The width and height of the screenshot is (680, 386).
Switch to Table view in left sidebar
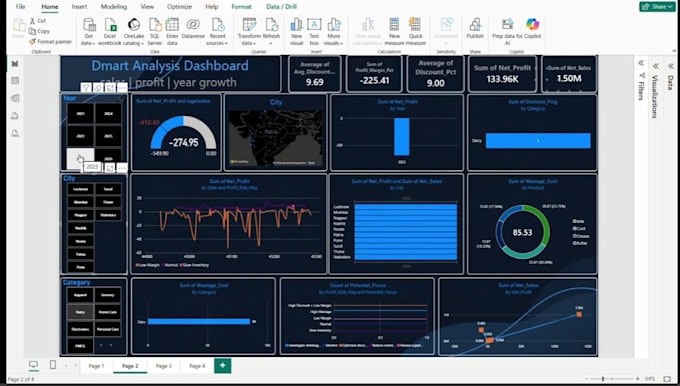[15, 81]
